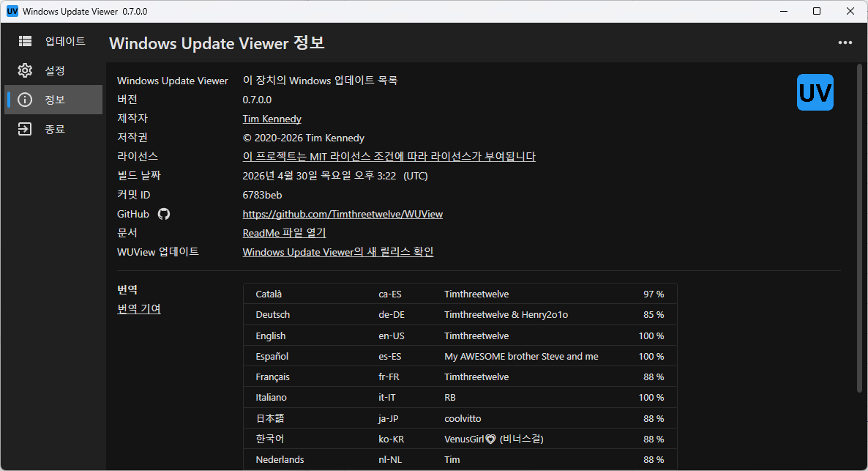
Task: Click the 번역 section heading
Action: (x=127, y=289)
